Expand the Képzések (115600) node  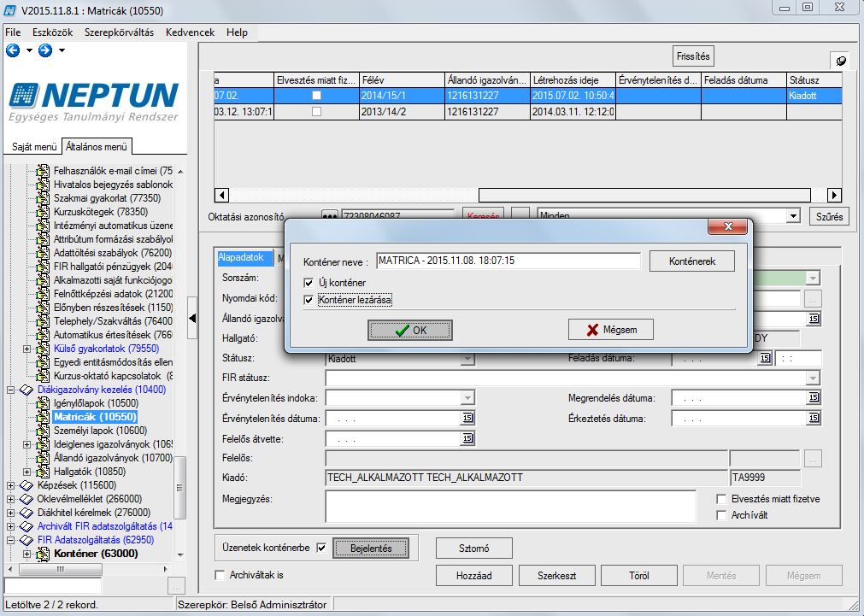[10, 485]
